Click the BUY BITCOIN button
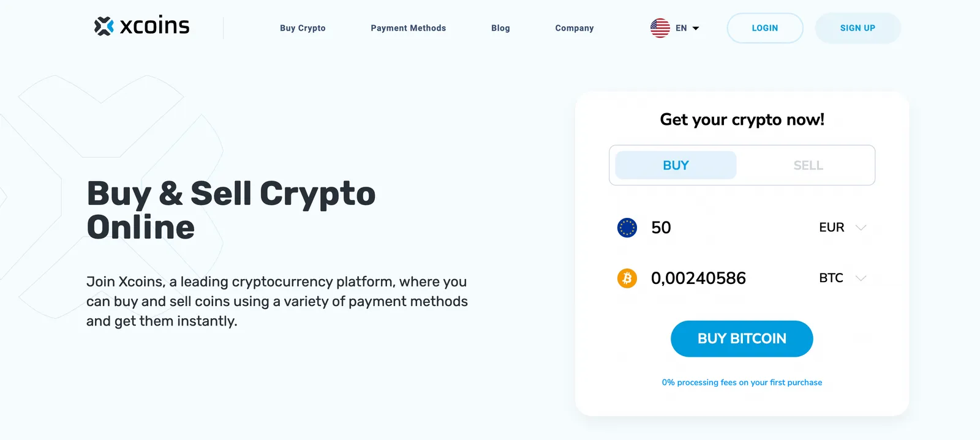Image resolution: width=980 pixels, height=440 pixels. pos(742,338)
